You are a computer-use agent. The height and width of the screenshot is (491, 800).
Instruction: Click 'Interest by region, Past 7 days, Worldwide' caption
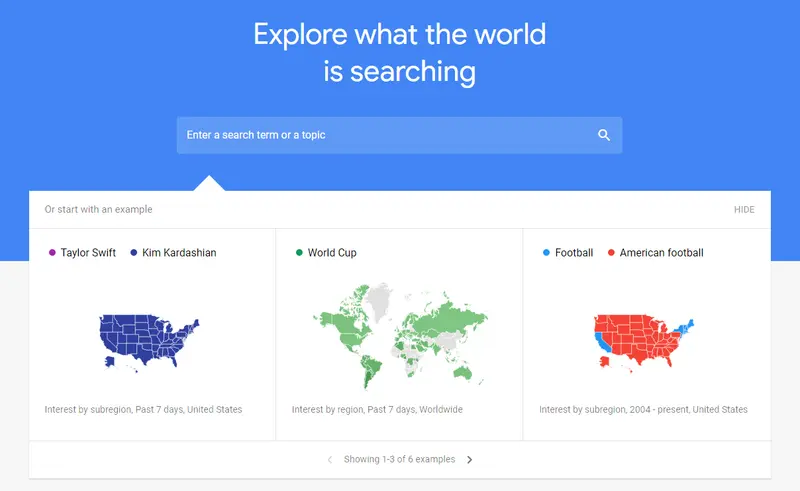pyautogui.click(x=377, y=409)
